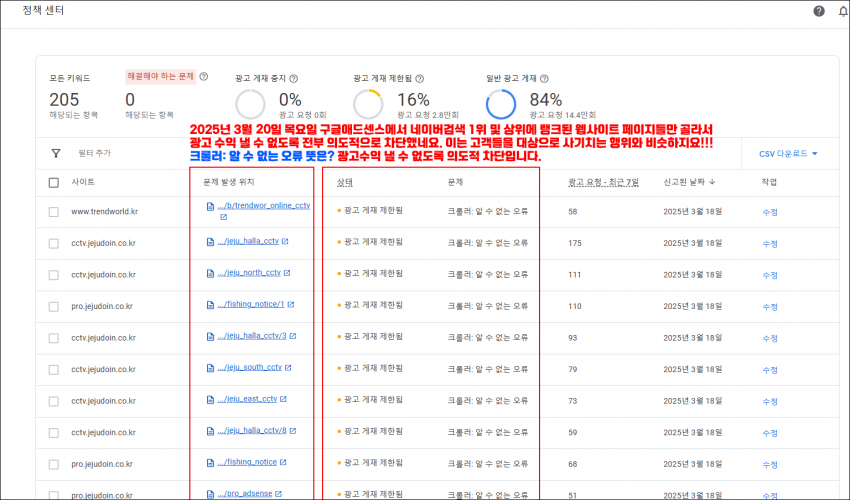Open help icon next to 일반 광고 게재

544,79
